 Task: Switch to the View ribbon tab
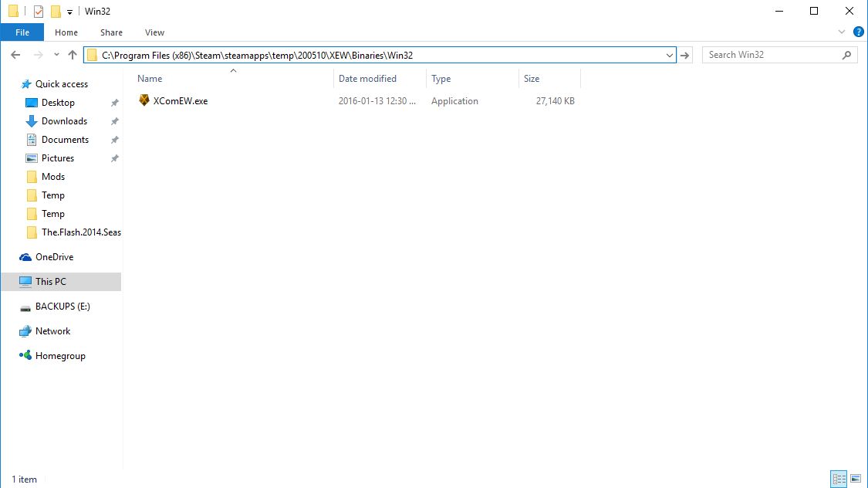[x=154, y=32]
